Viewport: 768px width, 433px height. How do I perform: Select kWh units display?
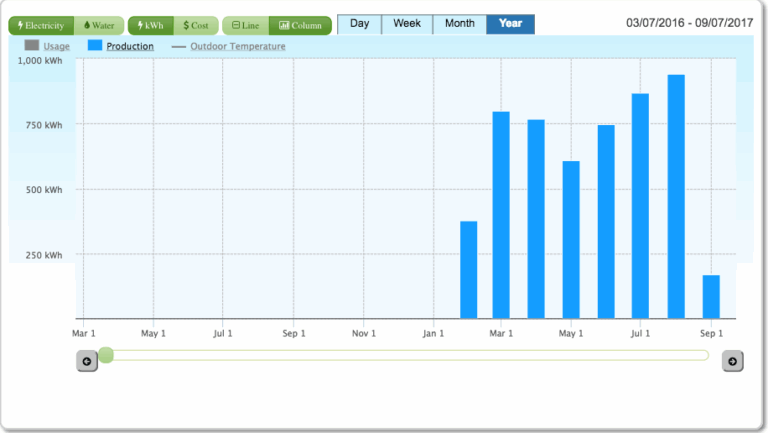tap(151, 25)
